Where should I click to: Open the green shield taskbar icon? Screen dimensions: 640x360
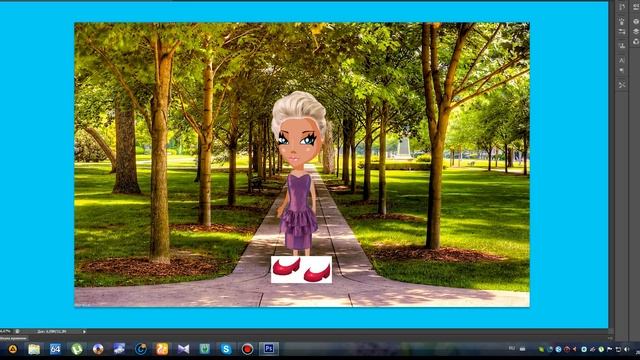pos(204,349)
